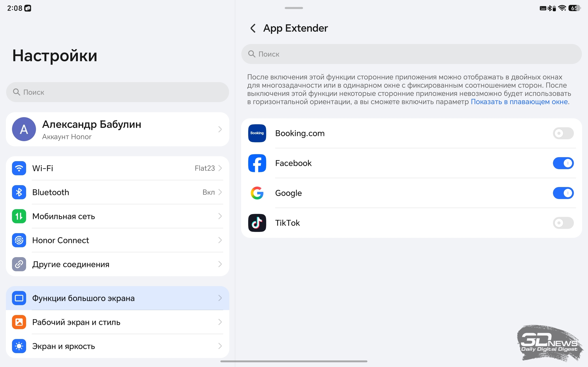Viewport: 588px width, 367px height.
Task: Tap the Booking.com app name
Action: click(300, 133)
